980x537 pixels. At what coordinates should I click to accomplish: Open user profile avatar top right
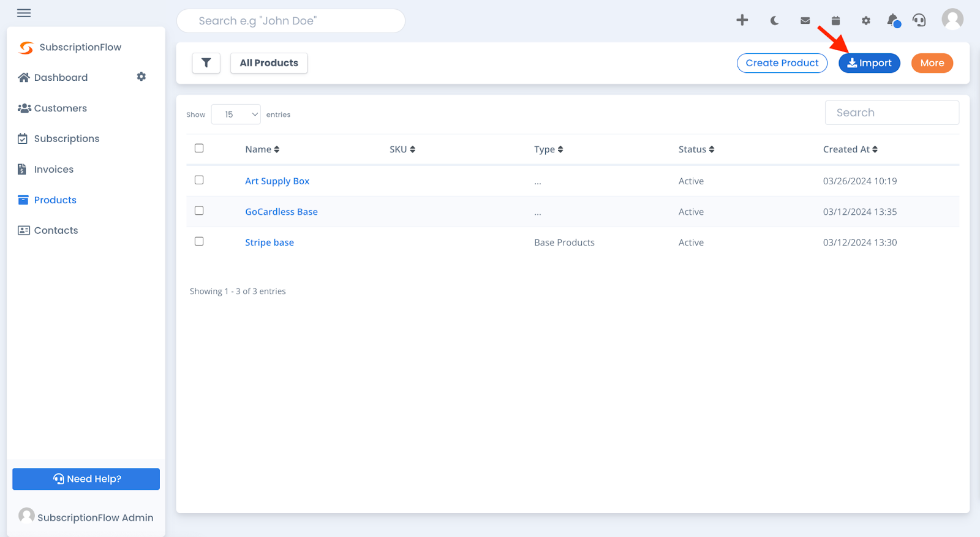click(x=952, y=19)
